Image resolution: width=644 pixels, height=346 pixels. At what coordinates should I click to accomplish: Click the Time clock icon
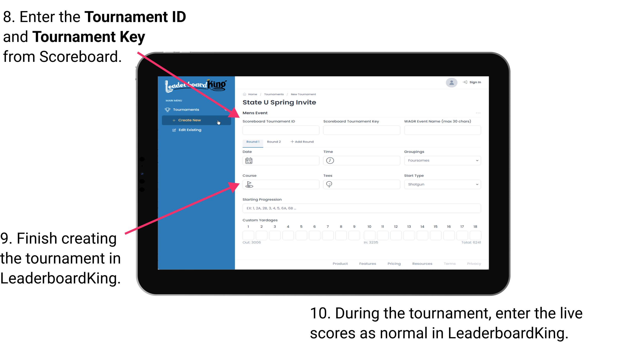pos(330,161)
